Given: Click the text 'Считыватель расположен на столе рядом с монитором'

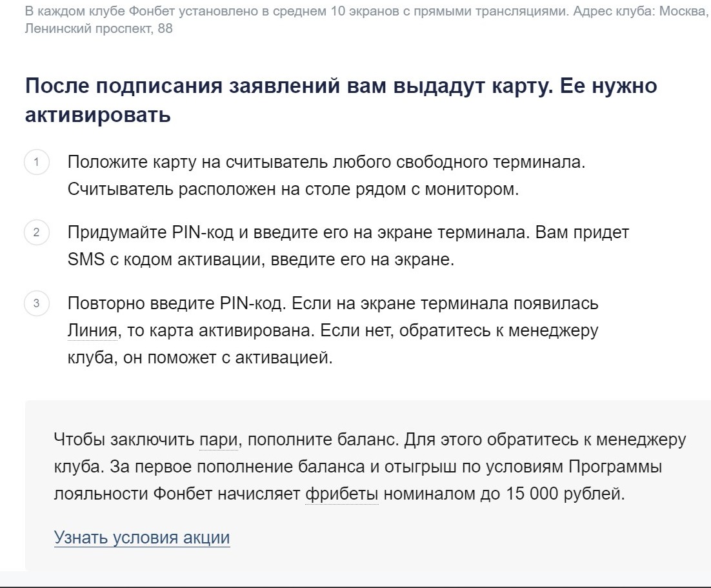Looking at the screenshot, I should pyautogui.click(x=292, y=189).
